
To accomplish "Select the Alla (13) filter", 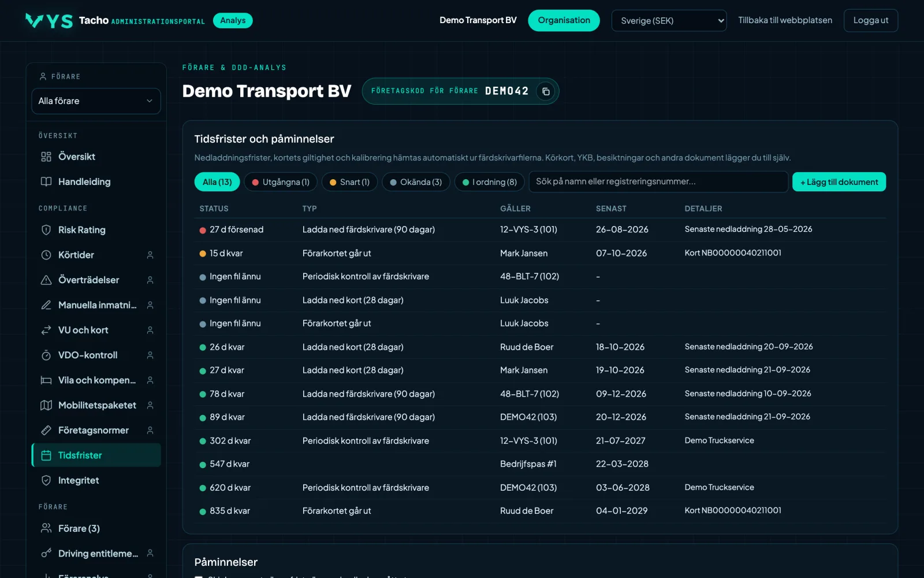I will (217, 182).
